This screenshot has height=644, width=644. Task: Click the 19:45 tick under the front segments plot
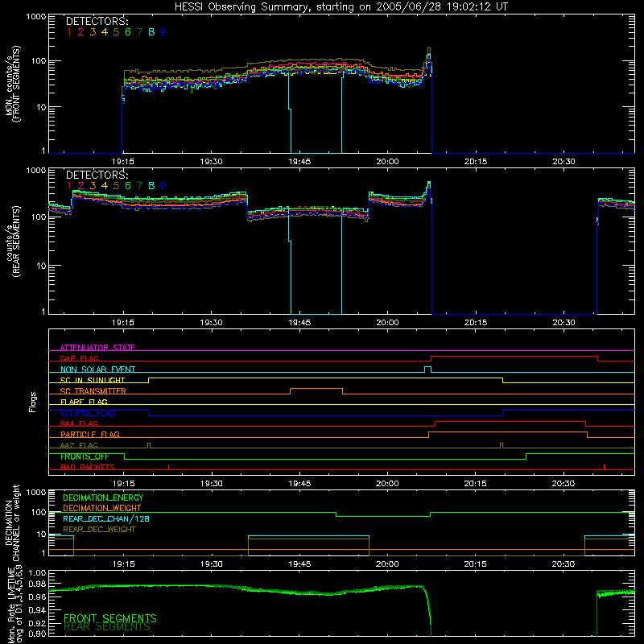point(299,162)
